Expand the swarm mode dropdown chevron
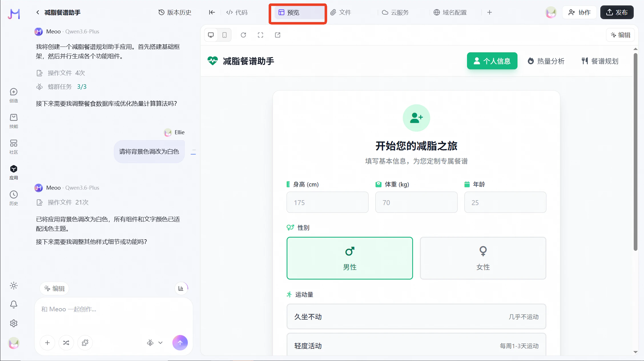 [x=160, y=342]
